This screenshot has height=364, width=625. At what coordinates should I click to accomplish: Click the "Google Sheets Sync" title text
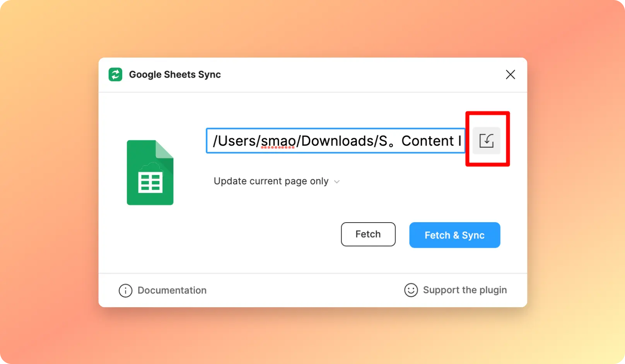[x=175, y=75]
